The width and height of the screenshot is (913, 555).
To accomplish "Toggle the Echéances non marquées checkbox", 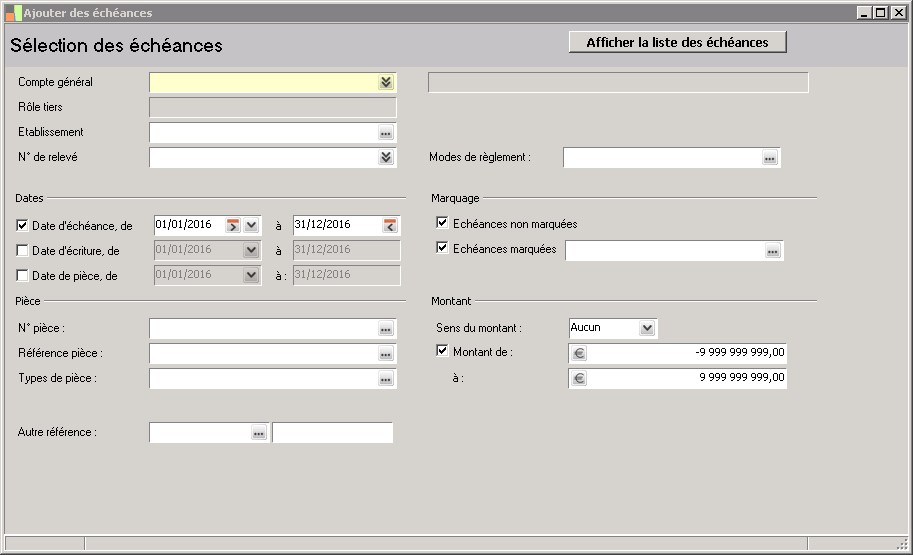I will coord(443,224).
